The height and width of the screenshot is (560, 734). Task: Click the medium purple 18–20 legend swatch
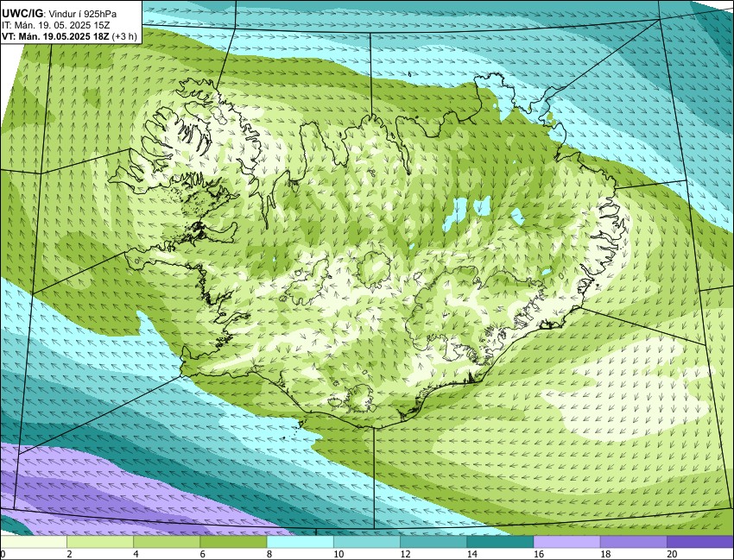point(633,542)
